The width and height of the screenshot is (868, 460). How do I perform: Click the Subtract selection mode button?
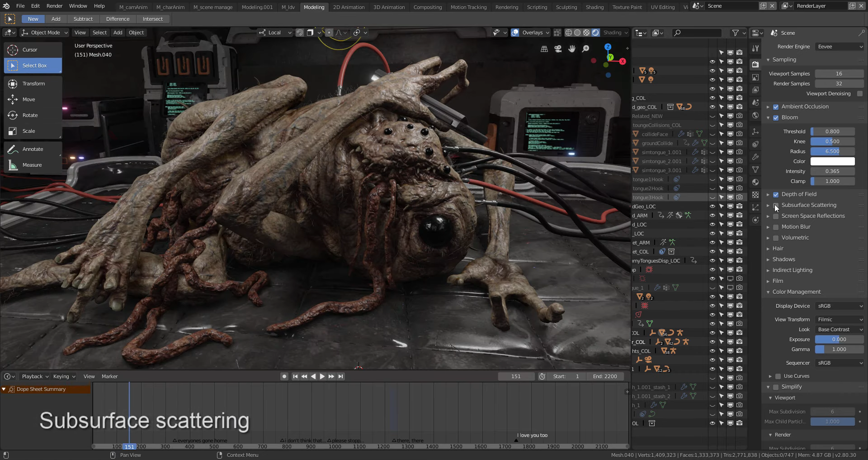(x=83, y=19)
